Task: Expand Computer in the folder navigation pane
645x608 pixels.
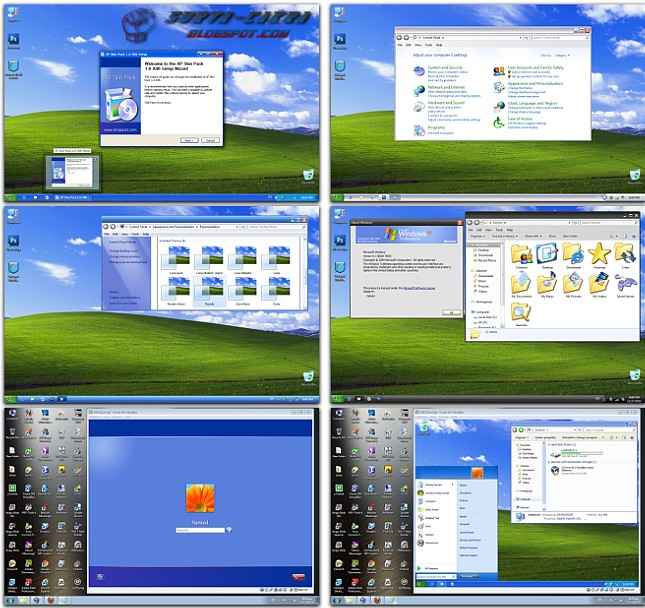Action: point(481,312)
